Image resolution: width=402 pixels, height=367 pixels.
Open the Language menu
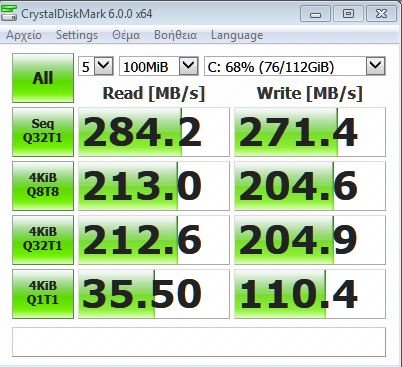tap(237, 35)
